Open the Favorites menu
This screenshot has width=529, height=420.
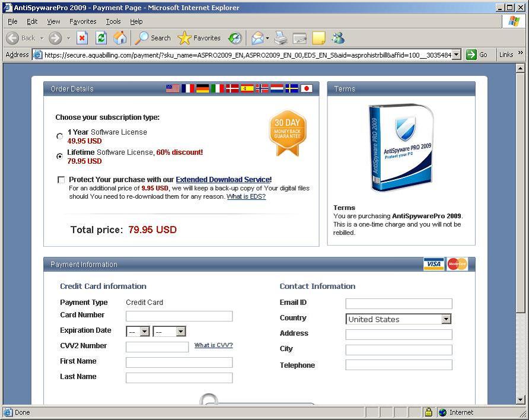pos(82,21)
